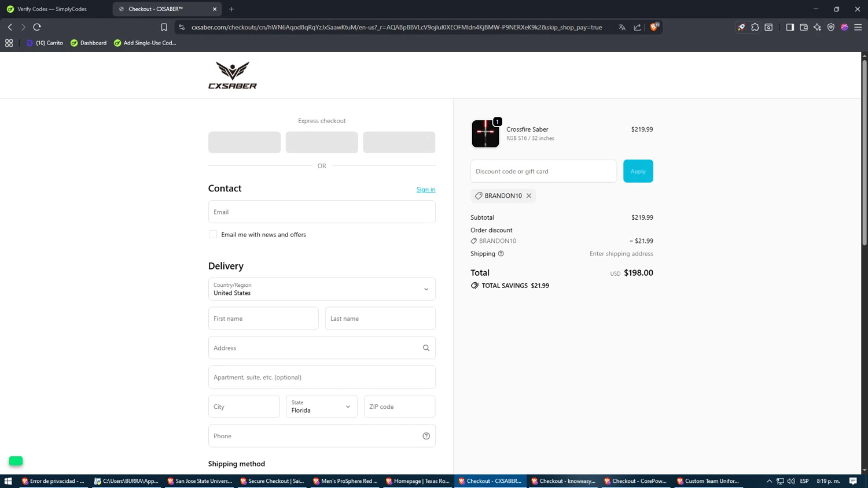The width and height of the screenshot is (868, 488).
Task: Open Custom Team Unifor... taskbar window
Action: (x=708, y=481)
